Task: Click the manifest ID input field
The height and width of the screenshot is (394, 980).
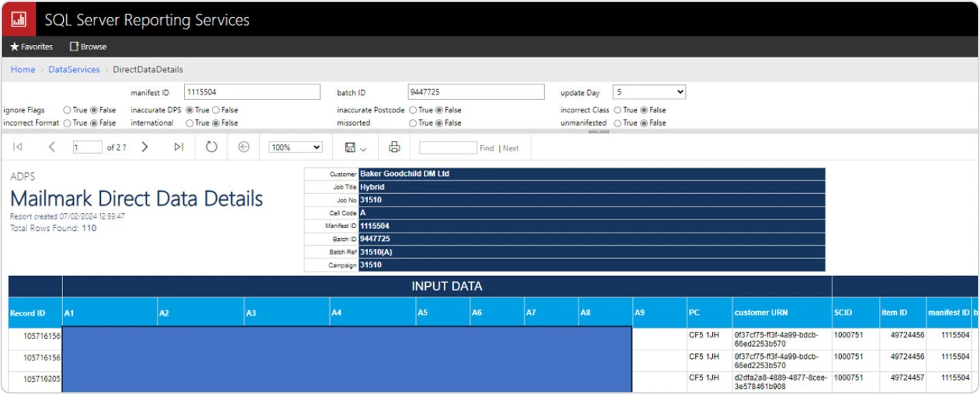Action: [252, 92]
